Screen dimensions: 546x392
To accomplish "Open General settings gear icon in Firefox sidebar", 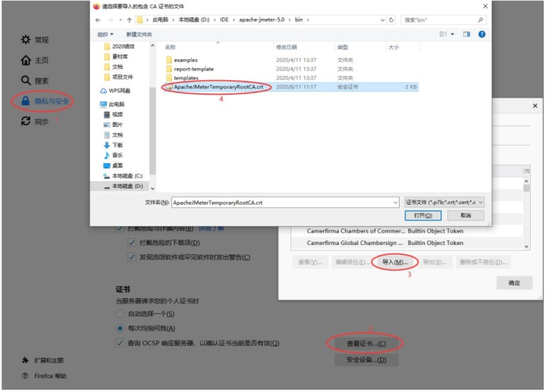I will pyautogui.click(x=26, y=39).
